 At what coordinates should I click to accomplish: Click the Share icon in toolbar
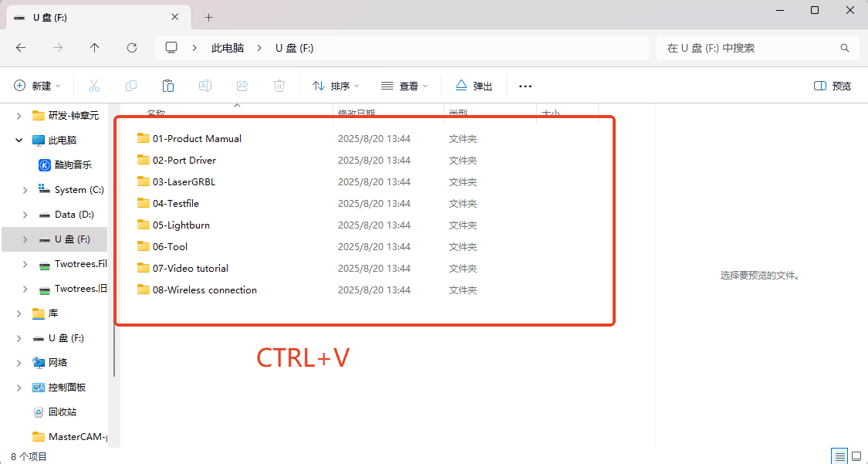click(x=242, y=86)
